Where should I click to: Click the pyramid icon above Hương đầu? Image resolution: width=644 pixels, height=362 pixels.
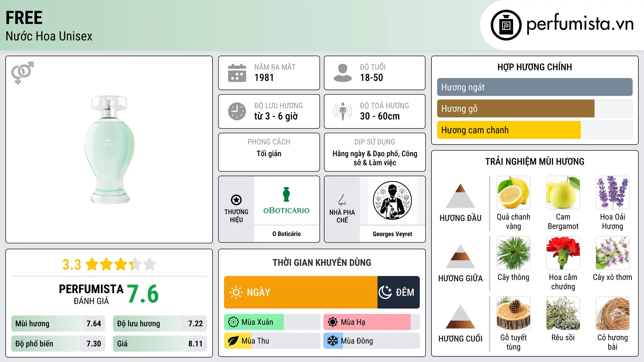460,195
